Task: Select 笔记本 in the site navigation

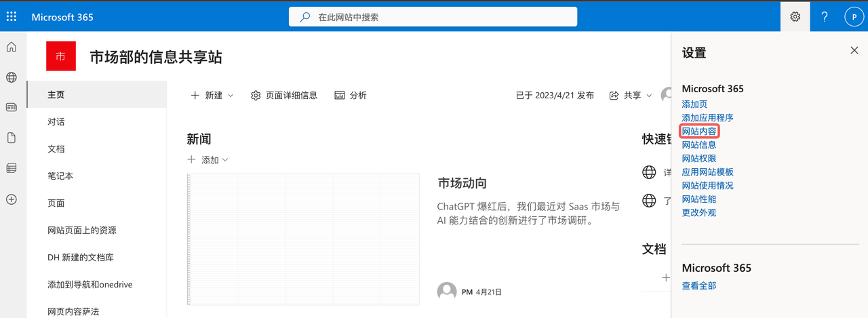Action: [60, 176]
